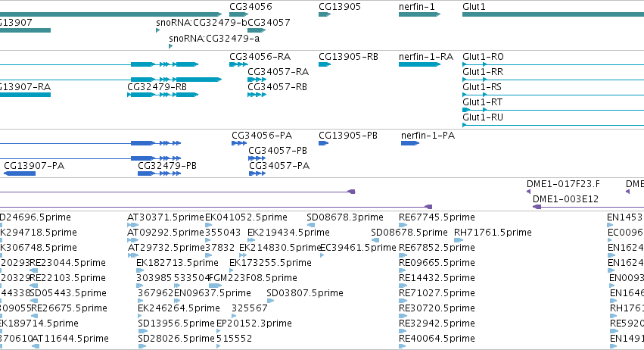
Task: Select EST EK182713.5prime
Action: 177,263
